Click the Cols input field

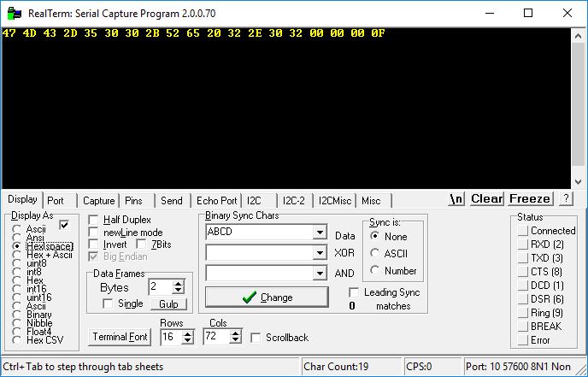[x=217, y=337]
